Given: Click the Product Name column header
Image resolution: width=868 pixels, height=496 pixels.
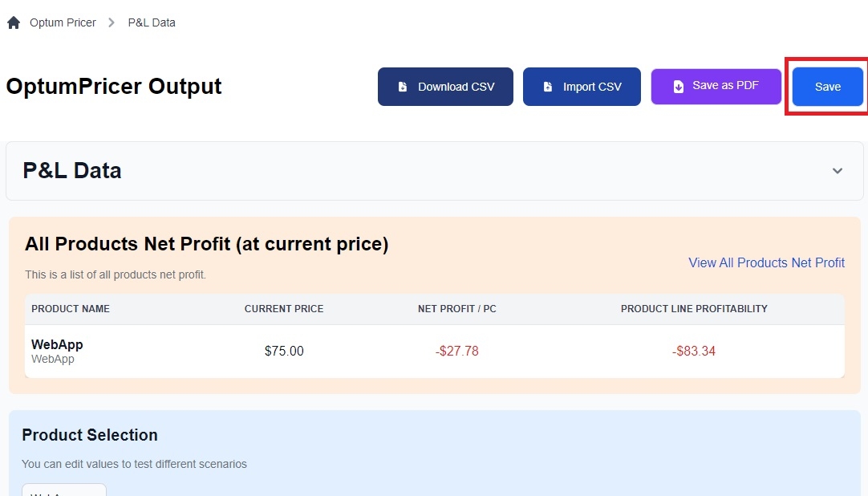Looking at the screenshot, I should click(x=71, y=309).
